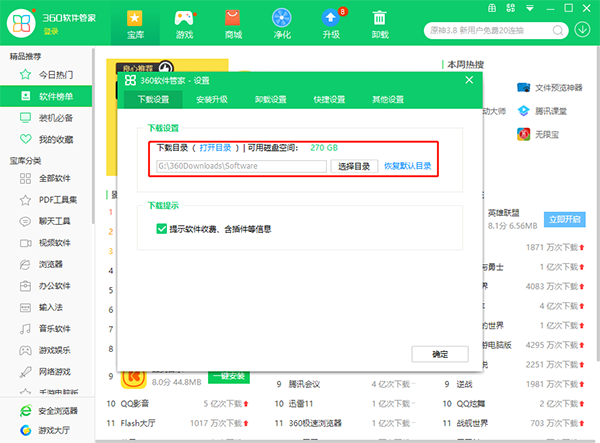Select PDF工具集 category in the sidebar
Image resolution: width=600 pixels, height=443 pixels.
58,200
